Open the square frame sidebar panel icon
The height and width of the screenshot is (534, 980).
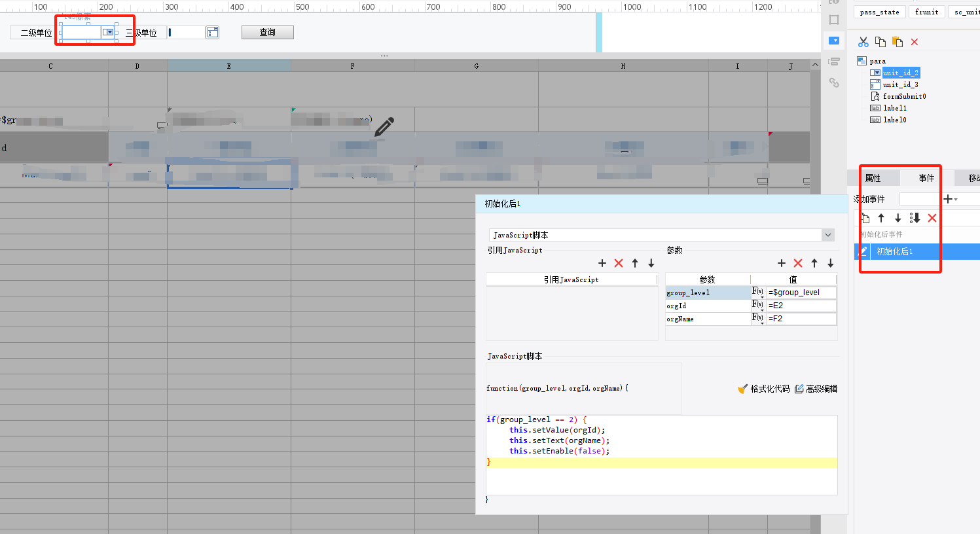(x=834, y=20)
